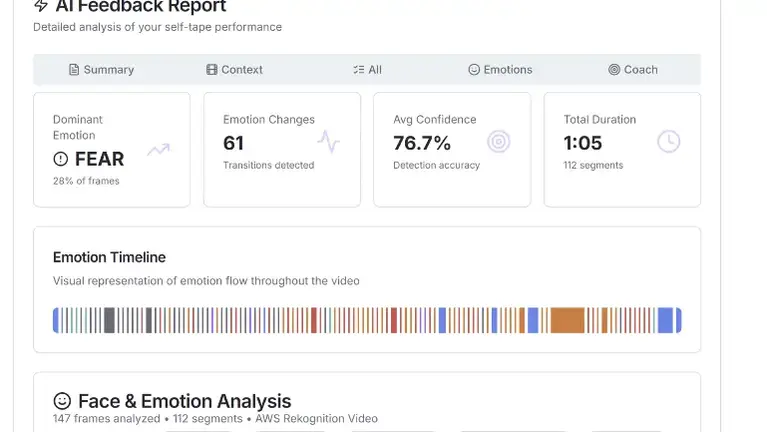Click the 1:05 total duration value
Viewport: 767px width, 432px height.
tap(584, 143)
